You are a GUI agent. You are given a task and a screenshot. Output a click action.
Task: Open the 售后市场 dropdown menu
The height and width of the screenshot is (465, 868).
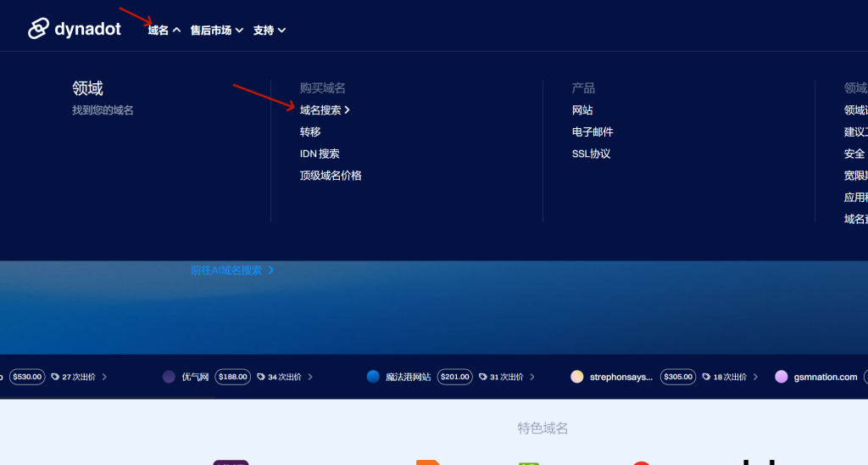click(x=216, y=31)
